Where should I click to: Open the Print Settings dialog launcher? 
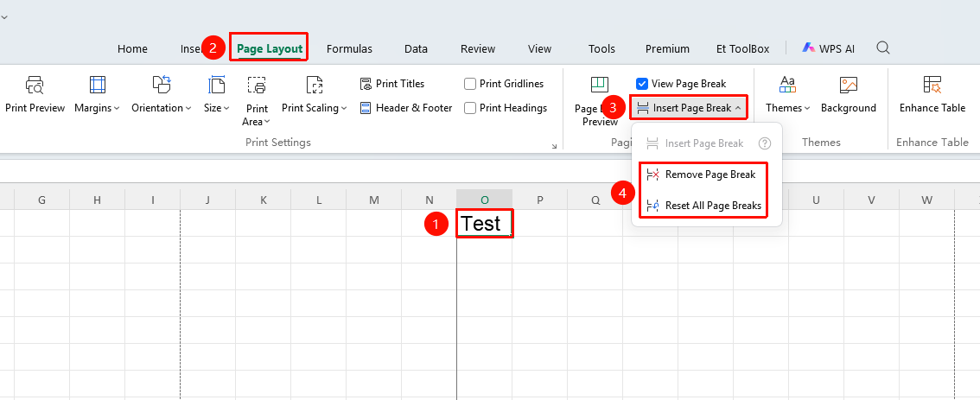[x=554, y=146]
